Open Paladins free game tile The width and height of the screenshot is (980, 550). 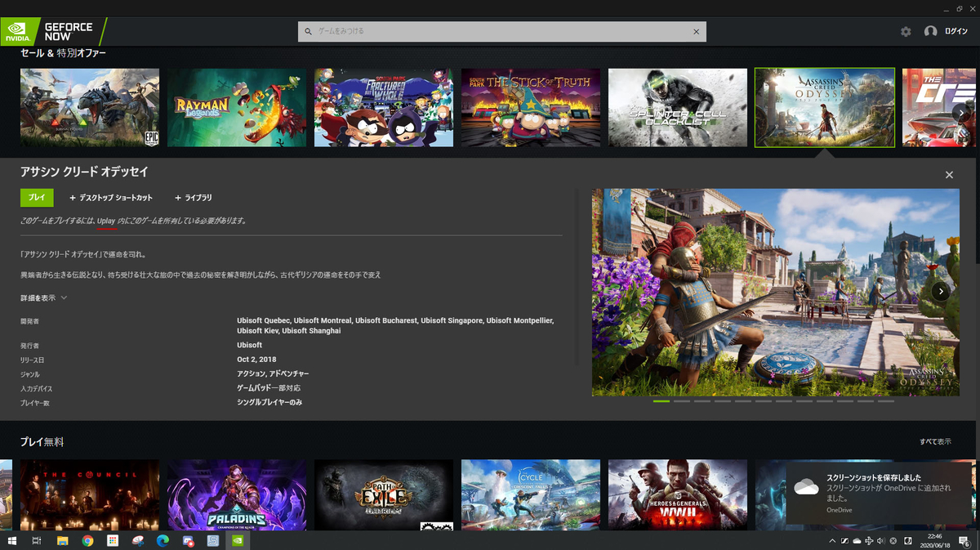click(237, 495)
